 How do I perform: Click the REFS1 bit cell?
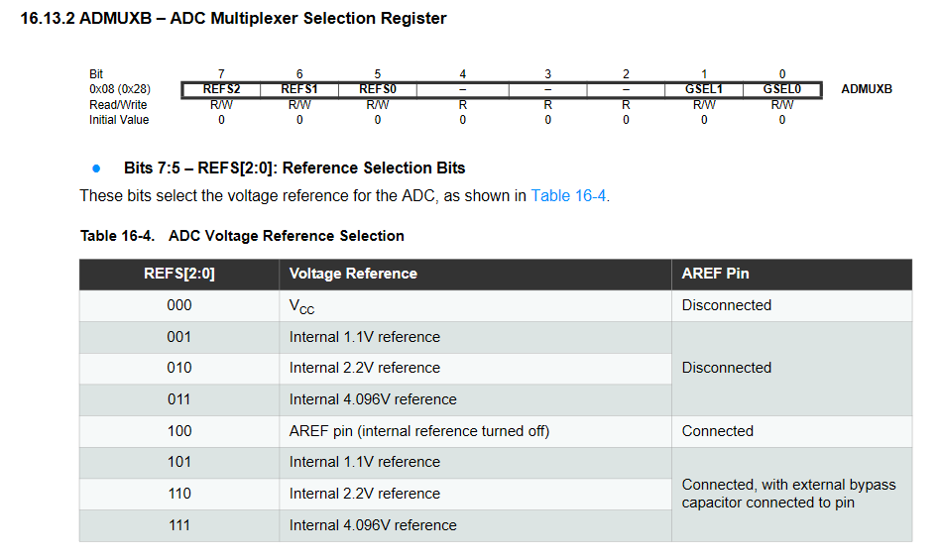click(299, 89)
